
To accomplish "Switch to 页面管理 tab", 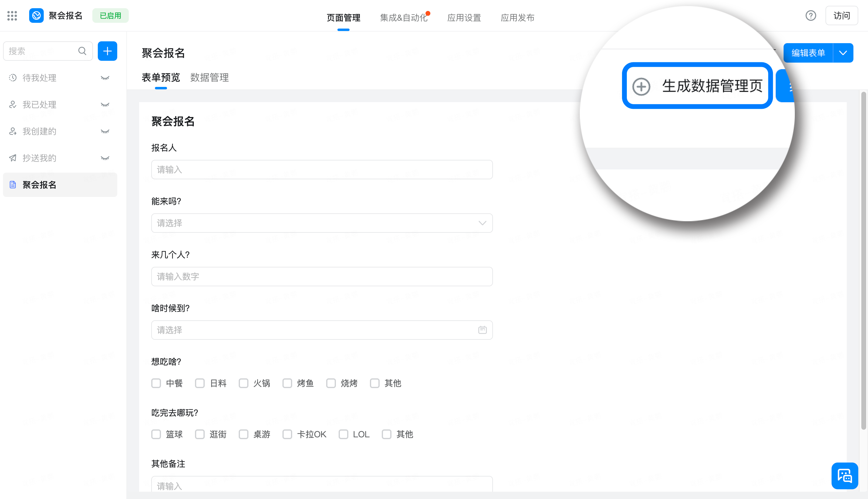I will pyautogui.click(x=343, y=18).
